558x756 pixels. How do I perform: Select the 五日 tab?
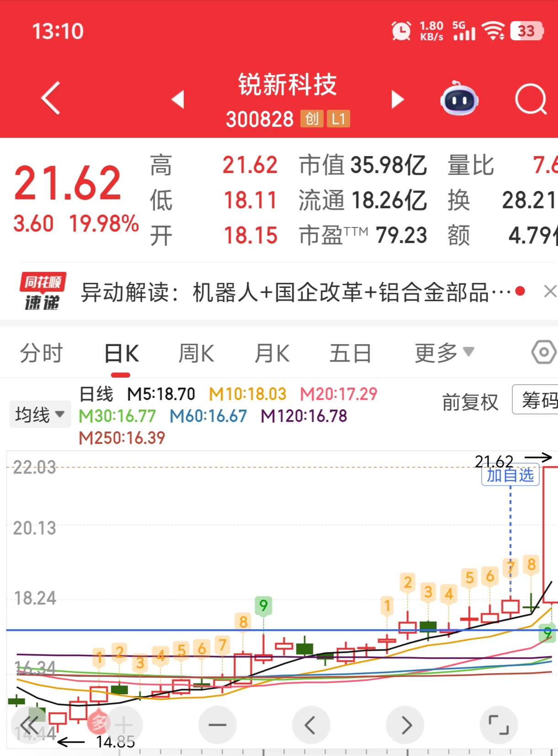tap(350, 353)
